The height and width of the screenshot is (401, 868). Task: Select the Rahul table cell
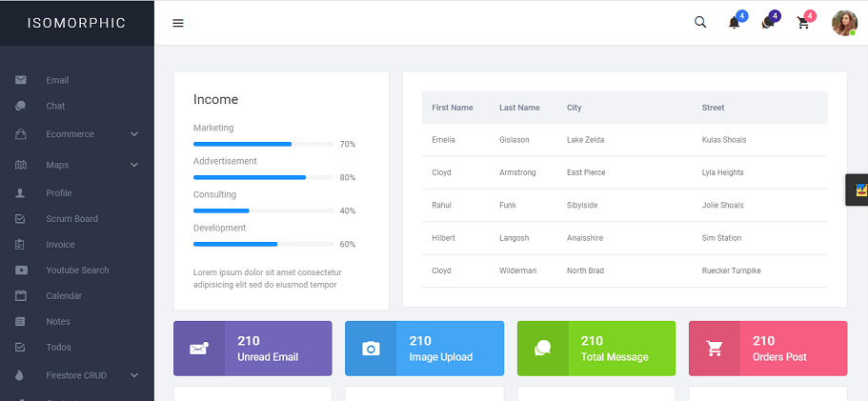(x=442, y=205)
